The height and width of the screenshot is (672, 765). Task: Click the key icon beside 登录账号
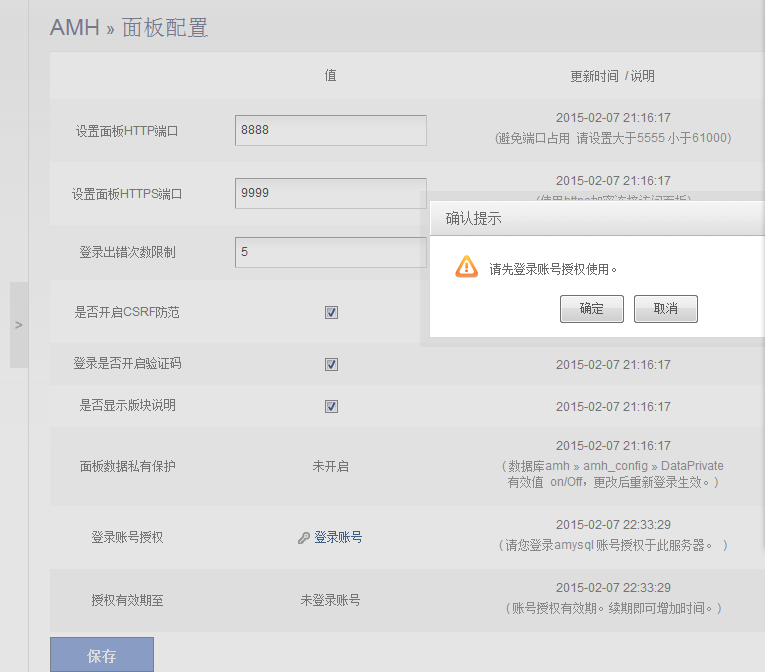pos(304,538)
